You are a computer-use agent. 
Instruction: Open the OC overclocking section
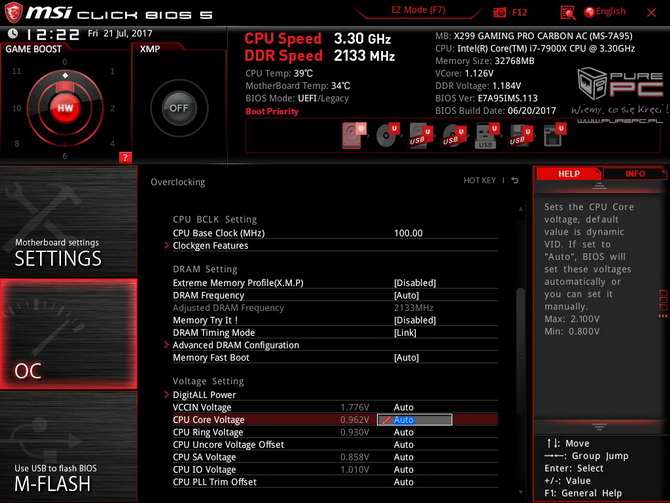(68, 334)
